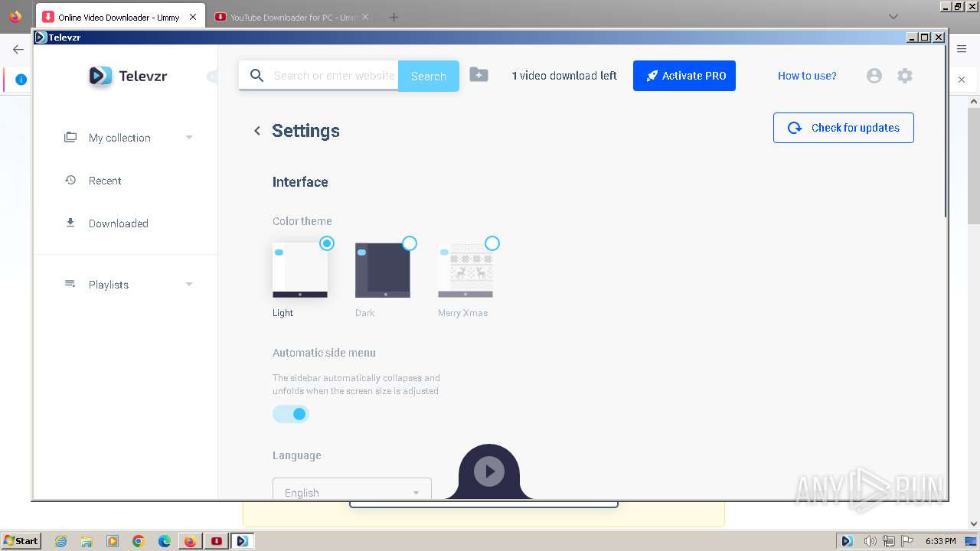This screenshot has height=551, width=980.
Task: Go back using the Settings arrow
Action: 257,131
